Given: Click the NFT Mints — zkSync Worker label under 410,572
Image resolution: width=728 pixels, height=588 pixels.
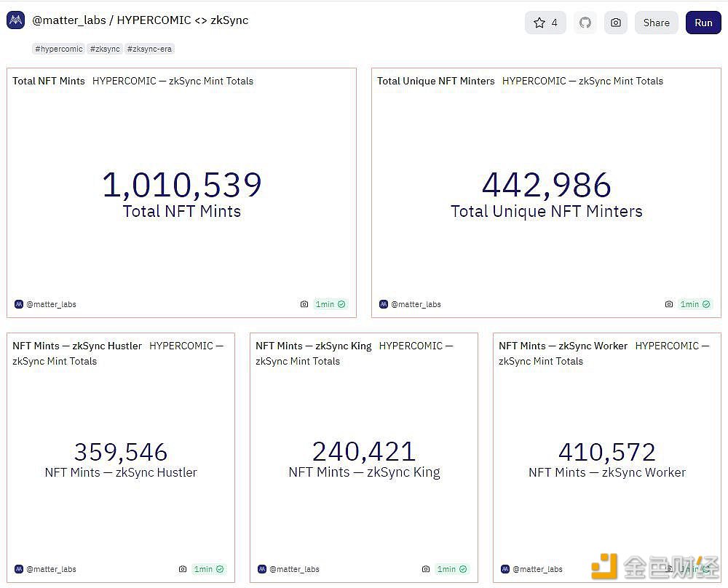Looking at the screenshot, I should 607,472.
